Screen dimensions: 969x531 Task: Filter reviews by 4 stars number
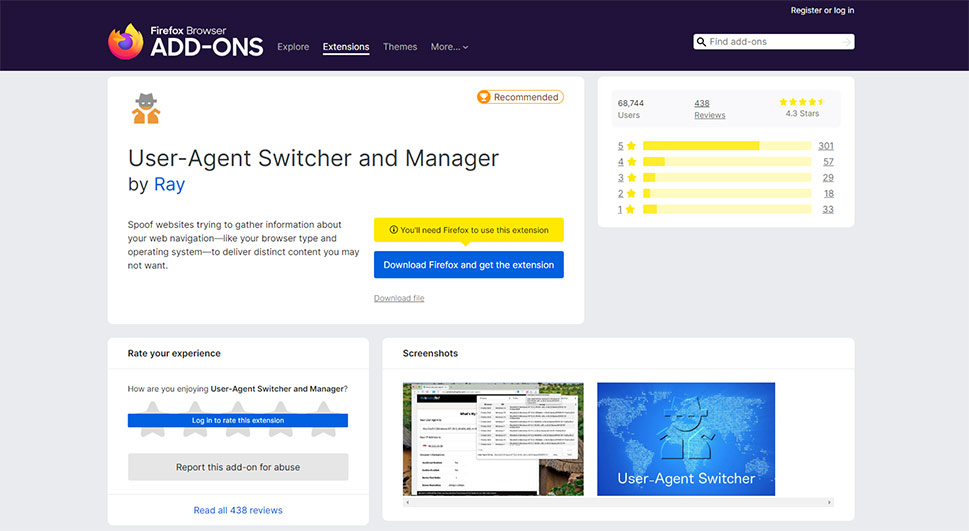click(620, 162)
